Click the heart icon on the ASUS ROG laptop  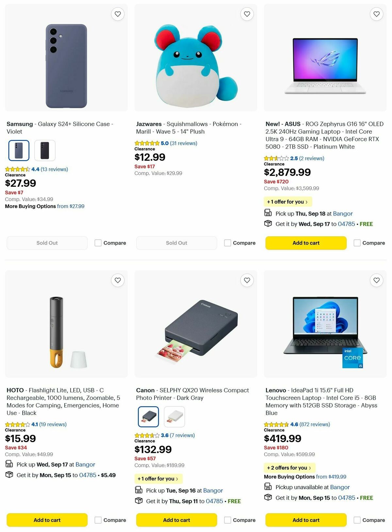click(376, 14)
